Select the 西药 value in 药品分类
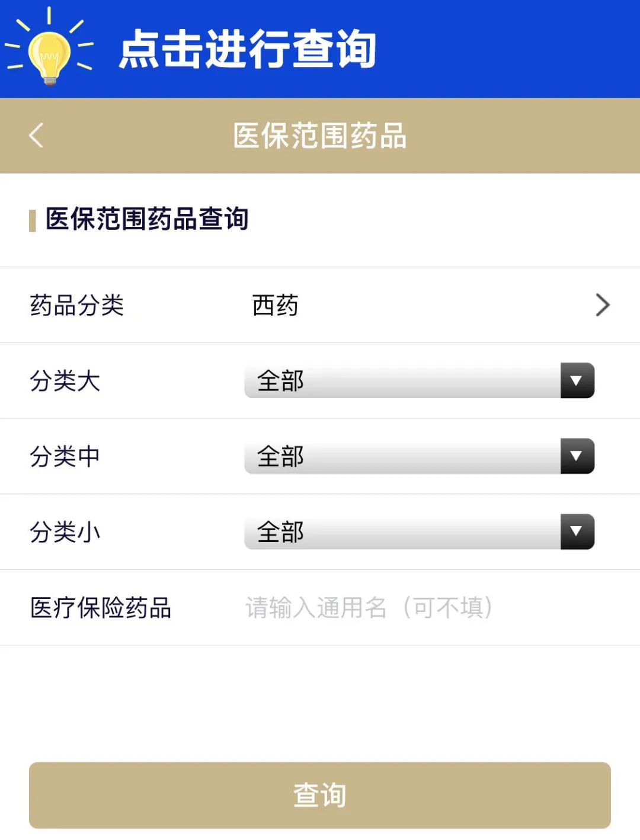The width and height of the screenshot is (640, 840). pos(276,306)
